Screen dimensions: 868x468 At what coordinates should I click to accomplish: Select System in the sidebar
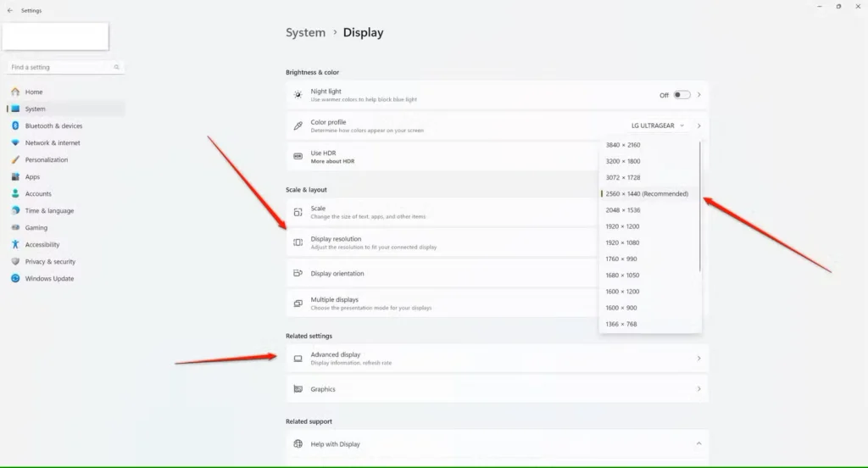tap(65, 109)
